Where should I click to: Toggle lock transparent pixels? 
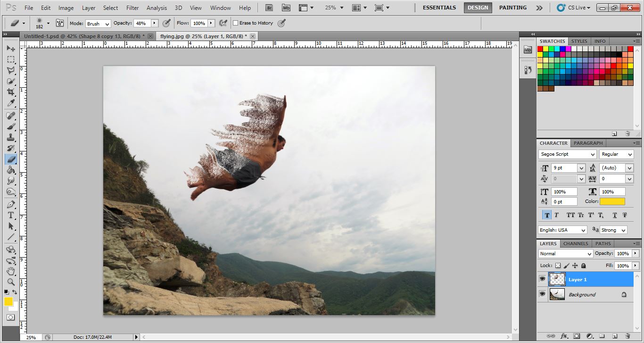558,266
